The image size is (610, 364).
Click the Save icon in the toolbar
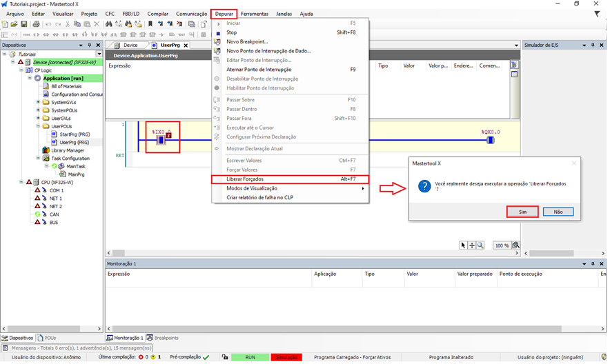(24, 24)
